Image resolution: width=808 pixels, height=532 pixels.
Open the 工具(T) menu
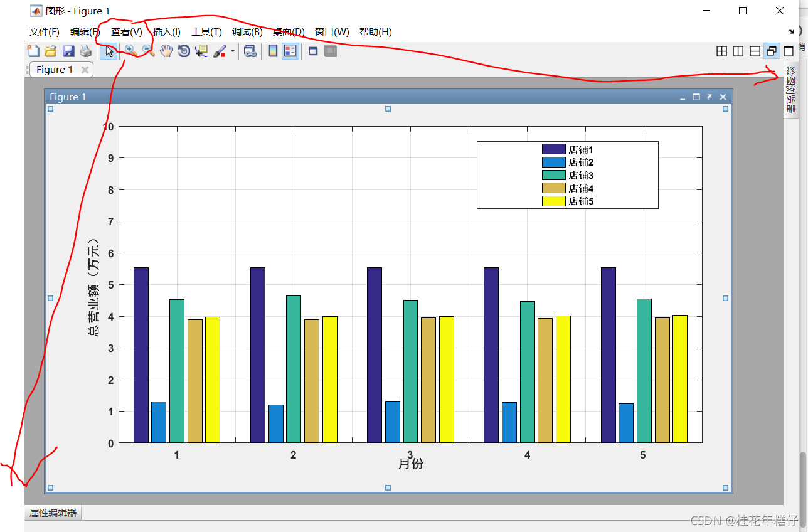pos(206,32)
